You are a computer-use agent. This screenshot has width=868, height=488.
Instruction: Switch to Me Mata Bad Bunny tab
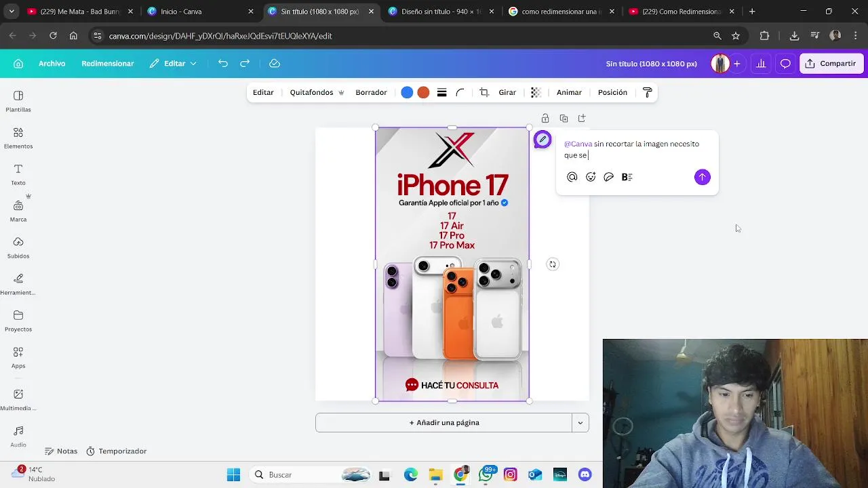tap(80, 12)
